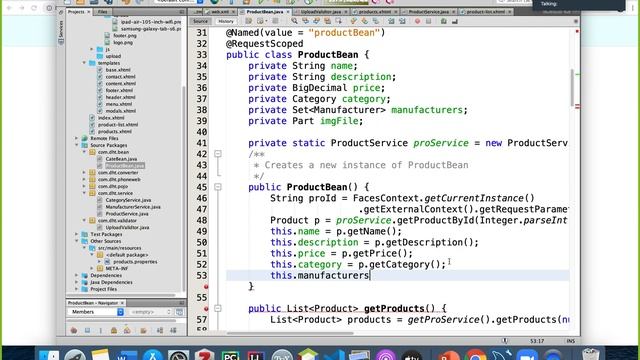Toggle Fully Qualified Names in Navigator
This screenshot has width=640, height=360.
pos(143,330)
